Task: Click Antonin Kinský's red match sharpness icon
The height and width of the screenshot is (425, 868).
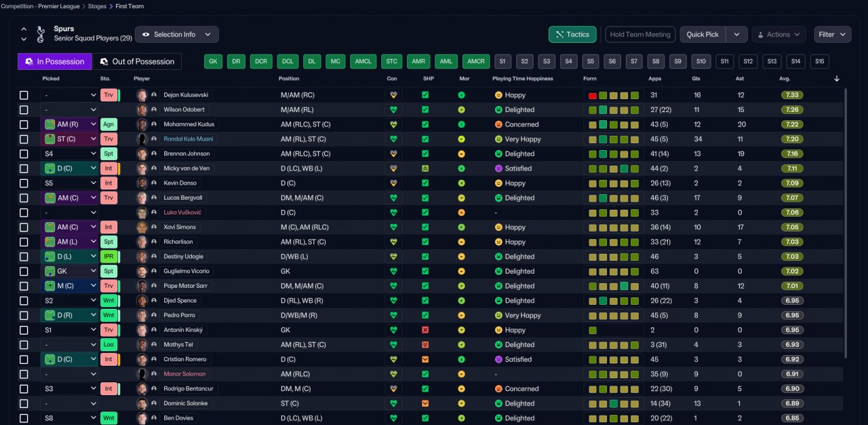Action: [425, 330]
